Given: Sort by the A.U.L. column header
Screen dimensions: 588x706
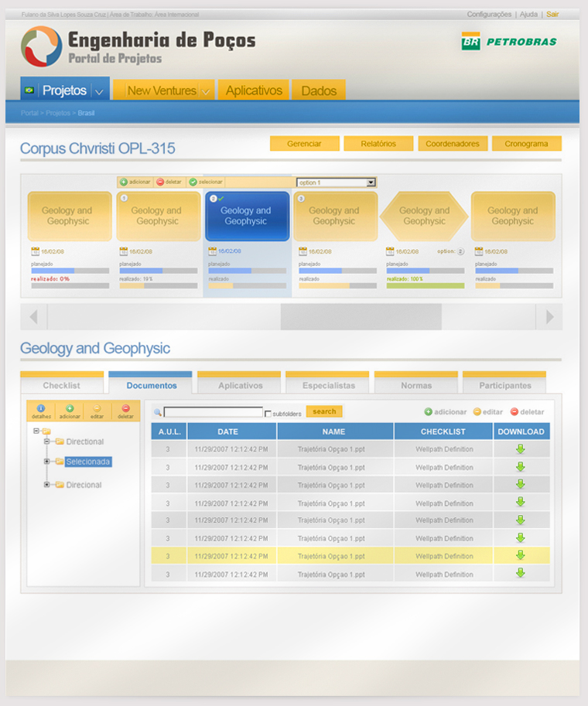Looking at the screenshot, I should [x=169, y=431].
